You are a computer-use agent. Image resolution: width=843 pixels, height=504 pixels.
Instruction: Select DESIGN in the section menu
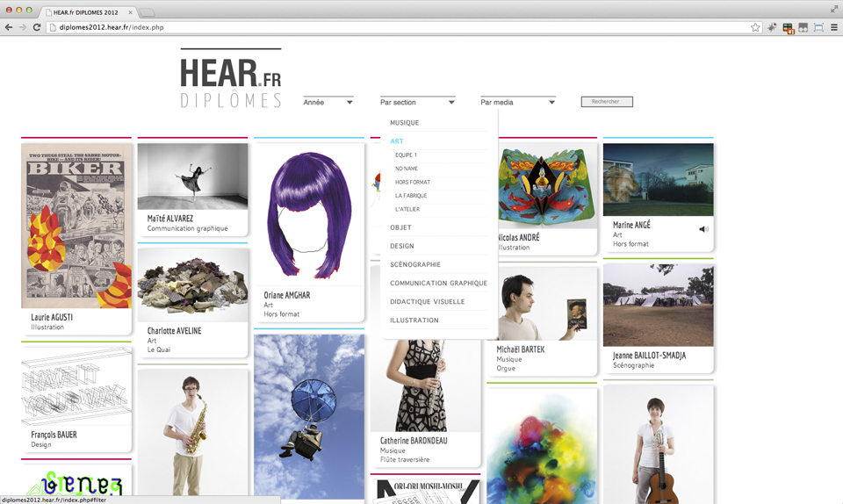[x=402, y=246]
